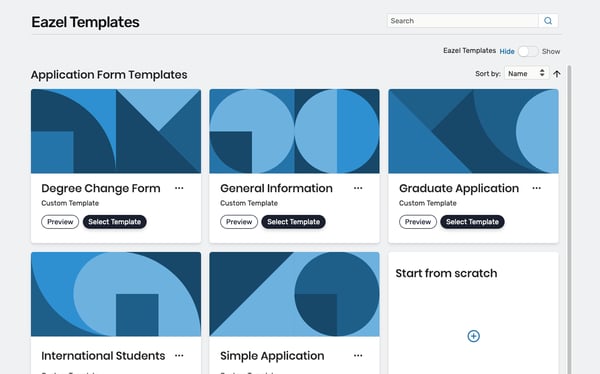This screenshot has width=600, height=374.
Task: Click Custom Template label under Graduate Application
Action: coord(428,203)
